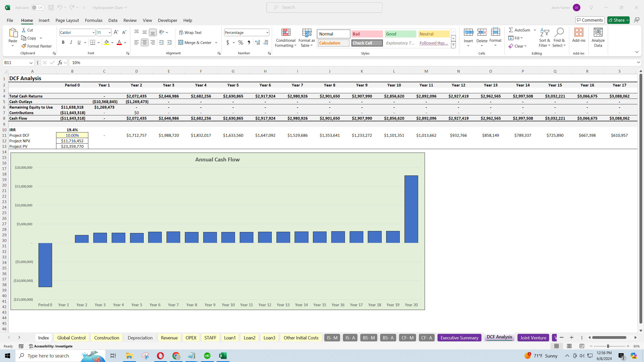Toggle AutoSave switch on
Viewport: 644px width, 362px height.
(37, 8)
